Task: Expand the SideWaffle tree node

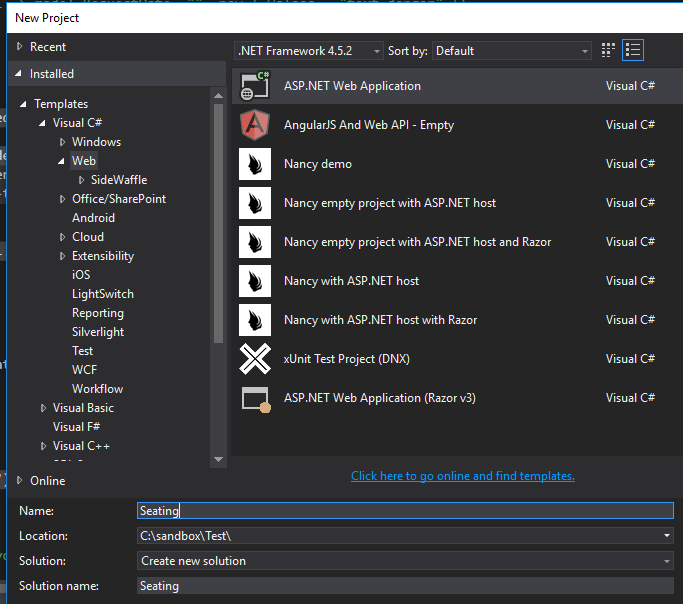Action: (81, 180)
